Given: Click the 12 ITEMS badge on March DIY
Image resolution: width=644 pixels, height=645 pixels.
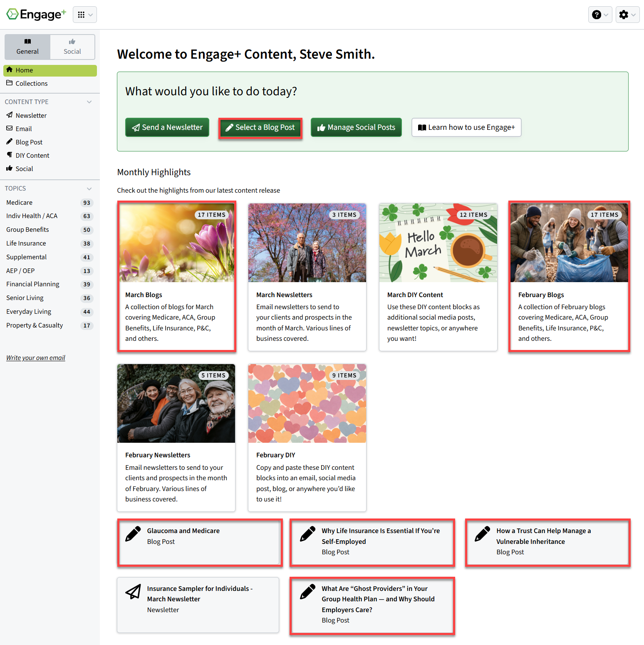Looking at the screenshot, I should coord(473,215).
